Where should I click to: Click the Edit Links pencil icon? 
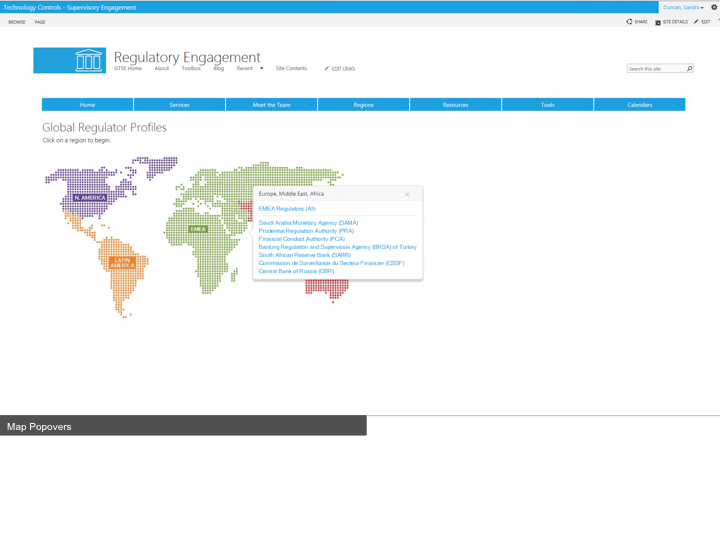327,69
